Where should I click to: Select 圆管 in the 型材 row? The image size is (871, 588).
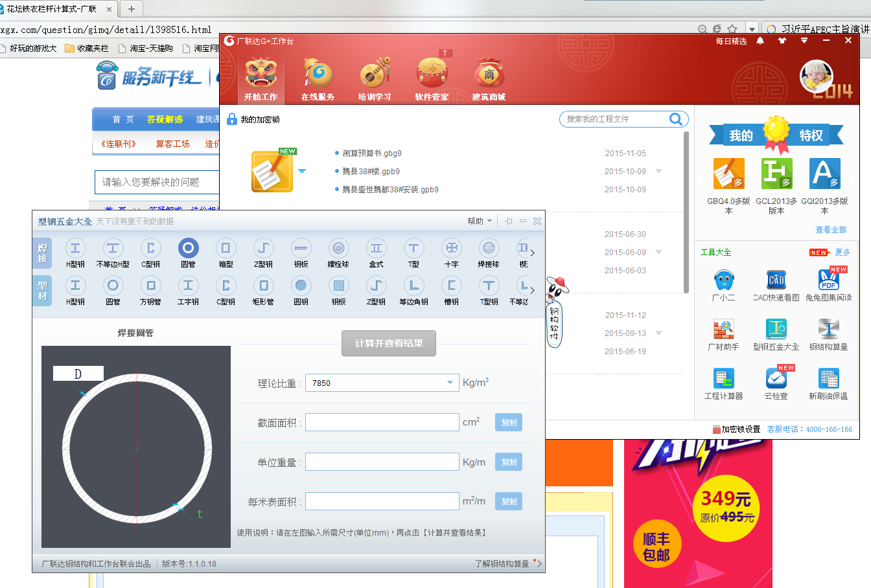[x=113, y=286]
